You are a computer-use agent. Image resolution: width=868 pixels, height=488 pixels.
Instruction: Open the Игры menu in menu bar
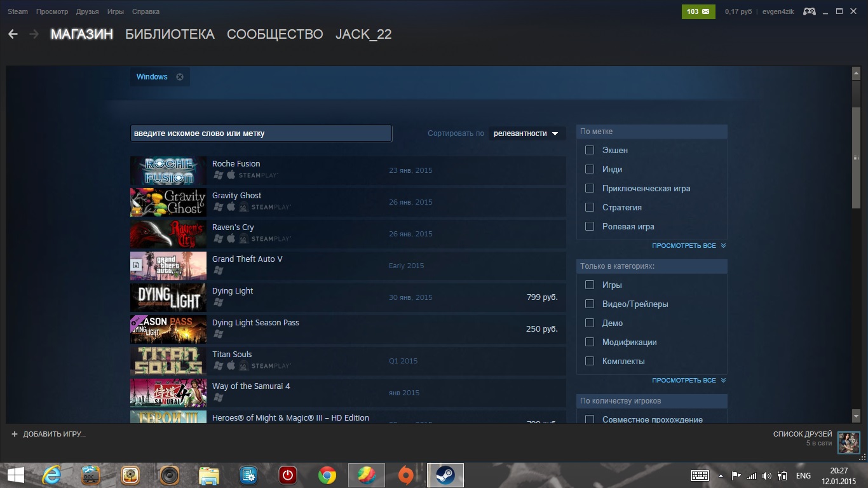pos(115,11)
